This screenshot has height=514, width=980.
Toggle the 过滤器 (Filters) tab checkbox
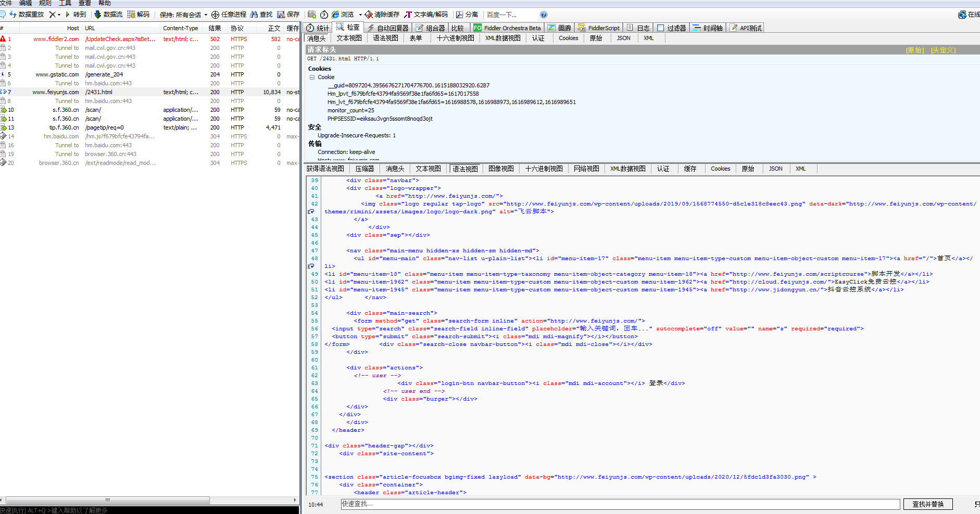(661, 28)
